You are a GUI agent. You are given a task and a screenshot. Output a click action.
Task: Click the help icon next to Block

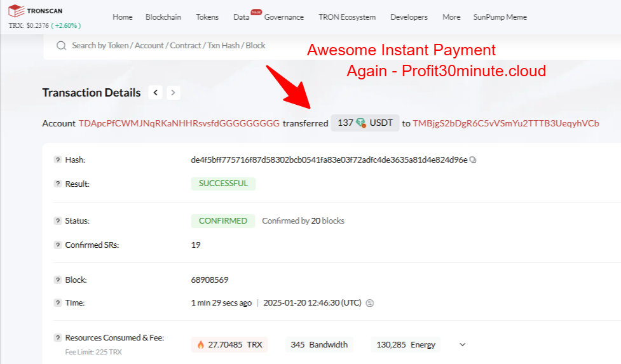[58, 280]
